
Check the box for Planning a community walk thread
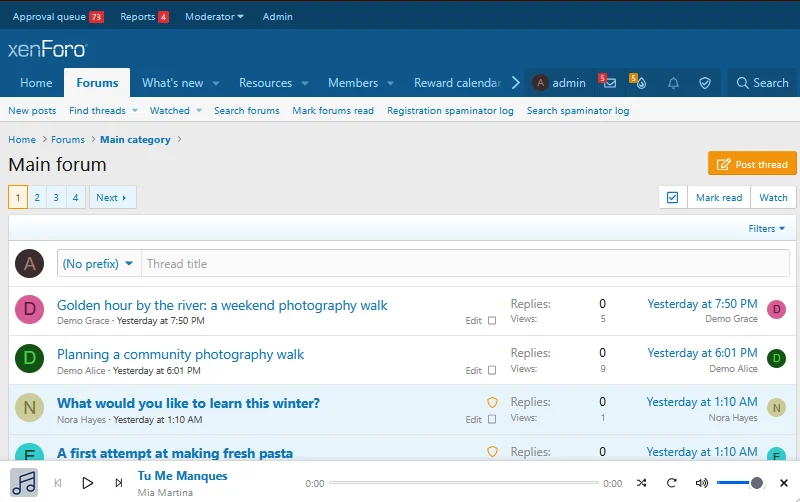click(x=492, y=370)
